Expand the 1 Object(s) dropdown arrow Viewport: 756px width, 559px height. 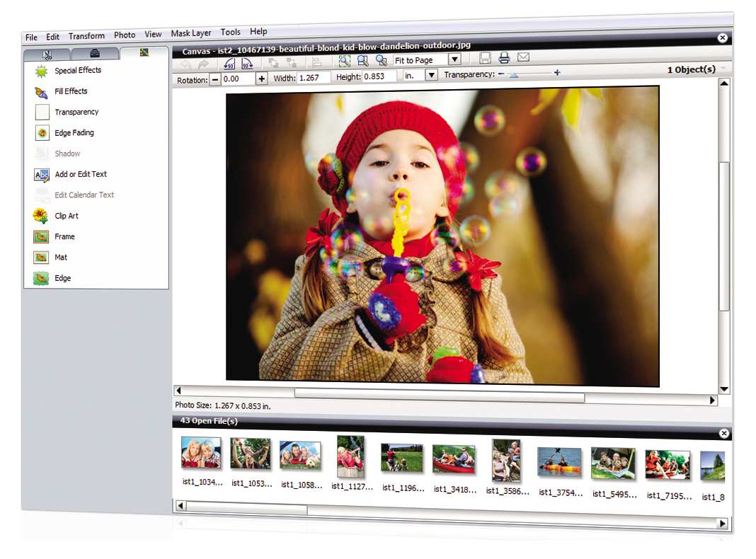(x=723, y=69)
